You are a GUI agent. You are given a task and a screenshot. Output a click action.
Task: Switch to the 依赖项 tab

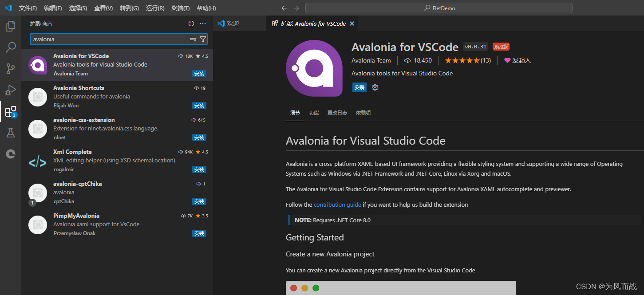(x=363, y=112)
